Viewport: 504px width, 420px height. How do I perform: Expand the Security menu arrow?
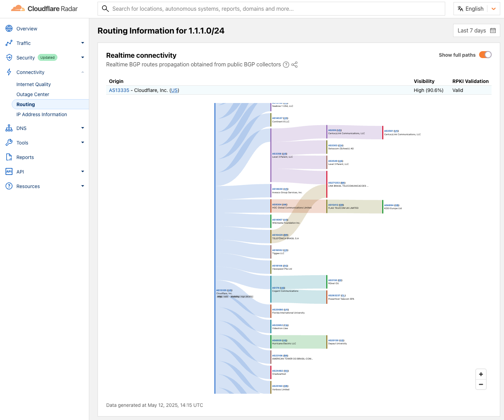pos(83,57)
